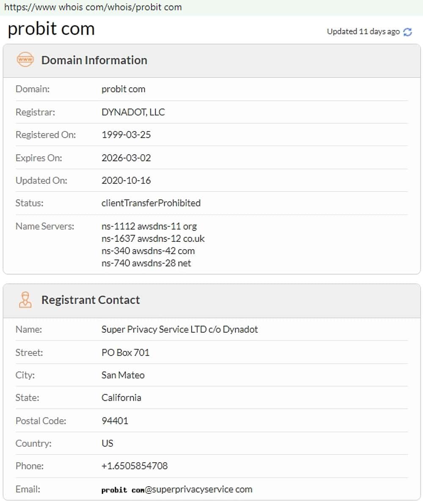Click the registrant name Super Privacy Service
Viewport: 423px width, 504px height.
(179, 329)
